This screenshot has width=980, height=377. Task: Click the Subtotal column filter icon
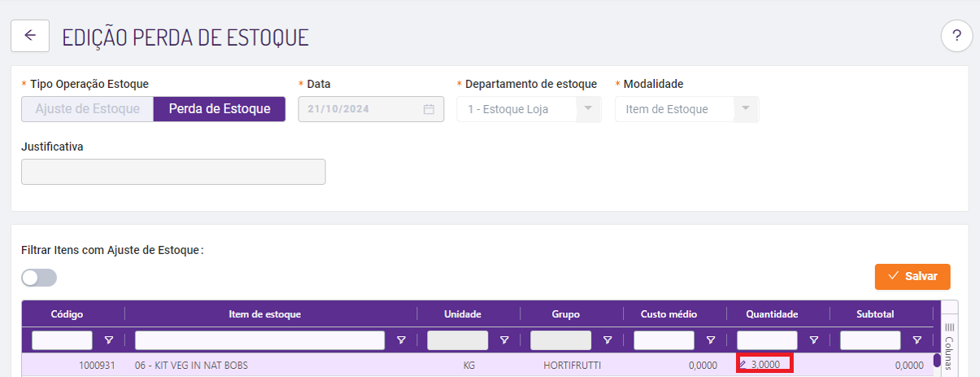(917, 340)
